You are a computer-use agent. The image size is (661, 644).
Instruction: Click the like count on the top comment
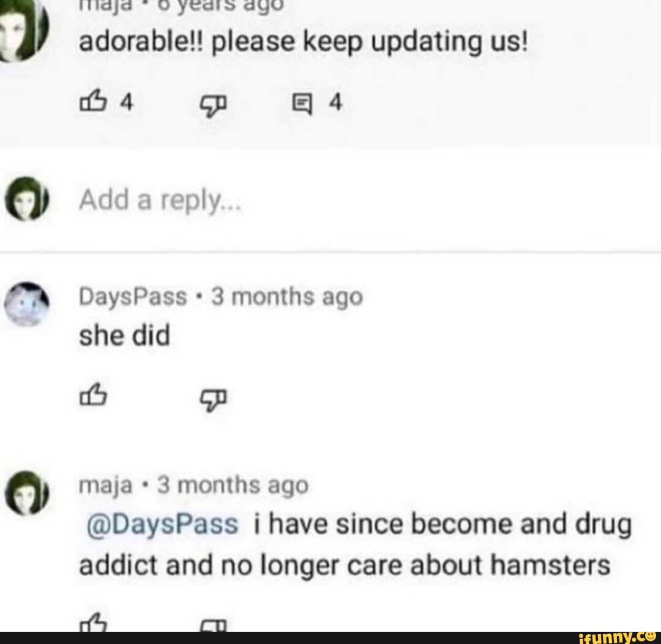127,102
